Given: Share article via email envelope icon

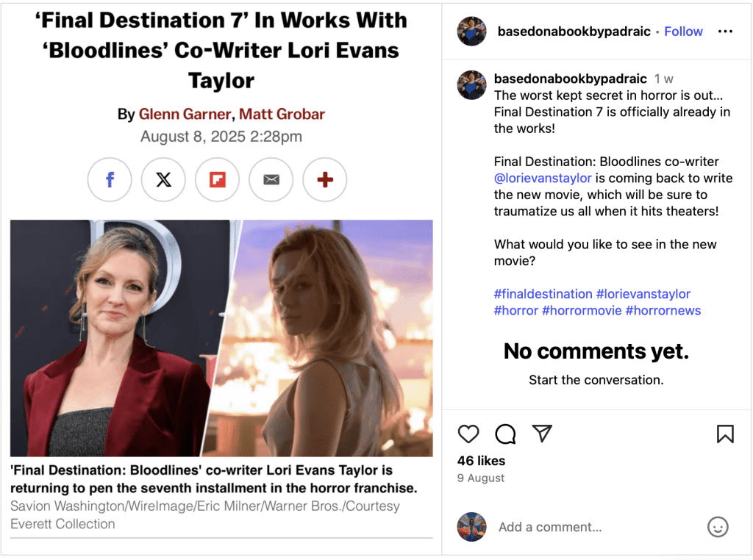Looking at the screenshot, I should (271, 179).
